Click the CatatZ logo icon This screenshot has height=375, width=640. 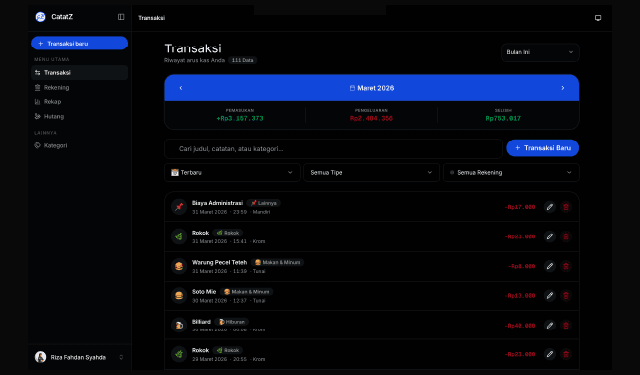[40, 17]
